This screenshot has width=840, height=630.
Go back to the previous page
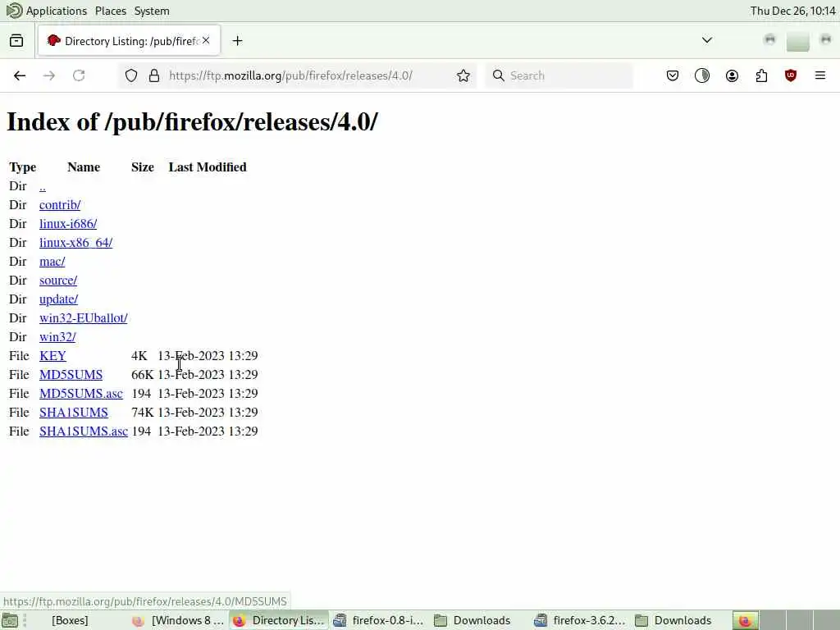20,75
